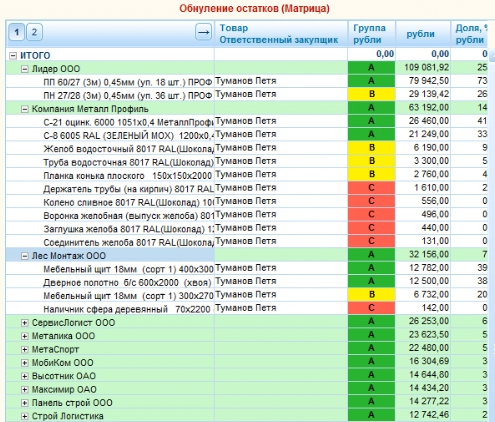Expand the Строй Логистика group

[24, 416]
